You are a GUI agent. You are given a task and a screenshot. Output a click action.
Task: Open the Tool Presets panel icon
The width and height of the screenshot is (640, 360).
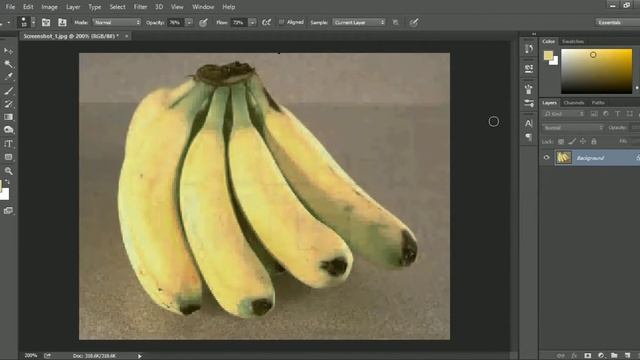529,103
